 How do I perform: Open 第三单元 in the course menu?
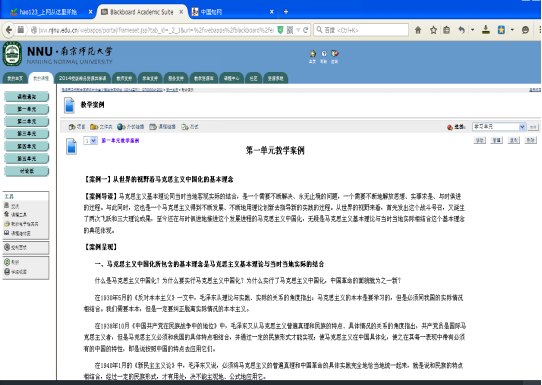click(27, 134)
